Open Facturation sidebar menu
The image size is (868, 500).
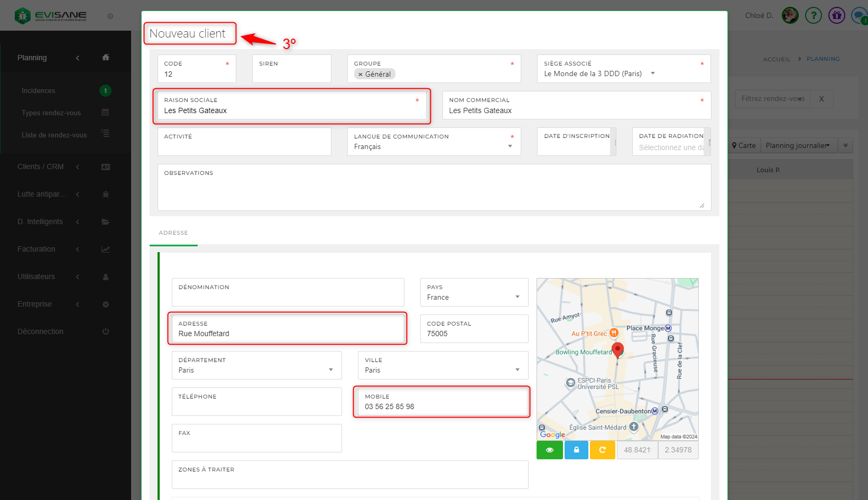[x=36, y=249]
